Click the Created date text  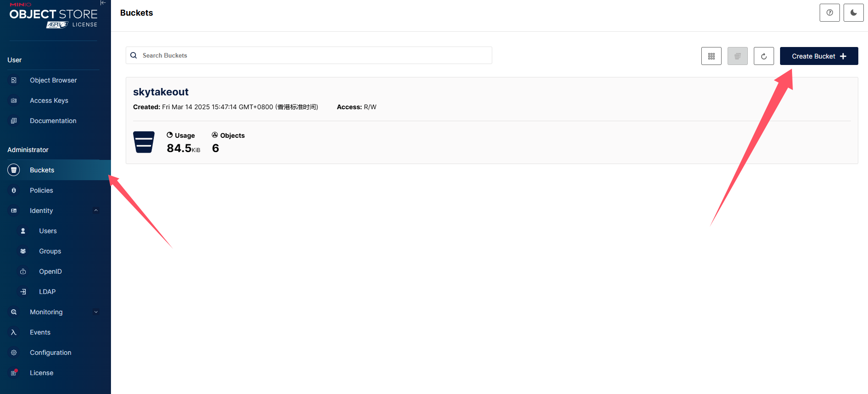tap(226, 107)
